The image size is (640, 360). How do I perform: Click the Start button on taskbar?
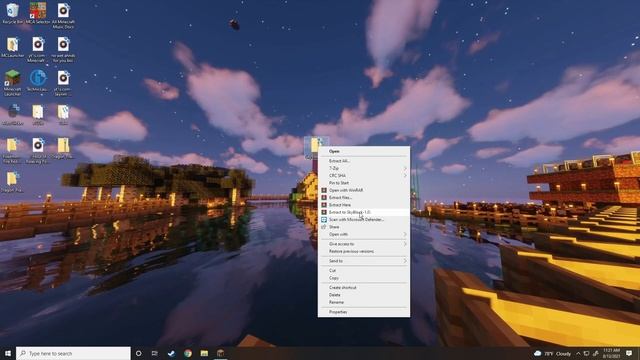(x=8, y=353)
